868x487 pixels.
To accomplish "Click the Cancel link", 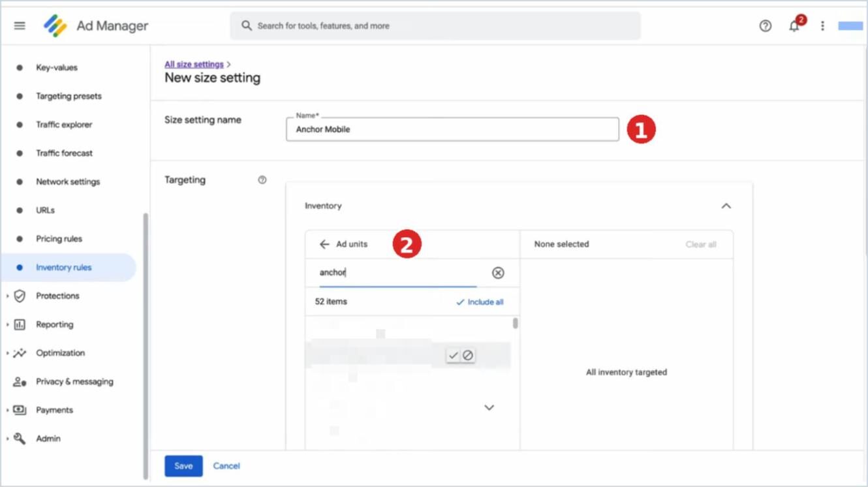I will (226, 466).
